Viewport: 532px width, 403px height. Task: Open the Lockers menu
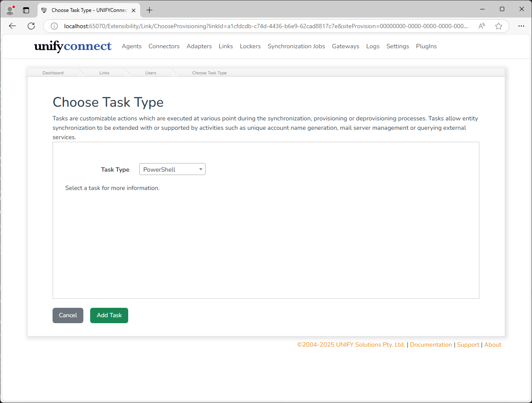coord(250,46)
